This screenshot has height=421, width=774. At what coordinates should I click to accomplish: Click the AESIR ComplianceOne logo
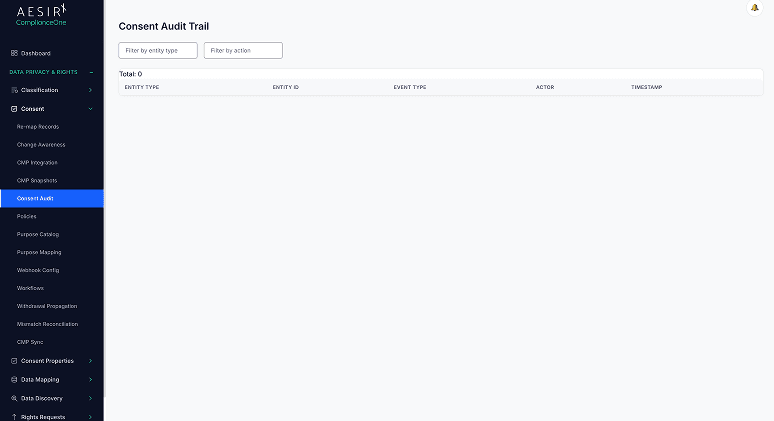(41, 15)
